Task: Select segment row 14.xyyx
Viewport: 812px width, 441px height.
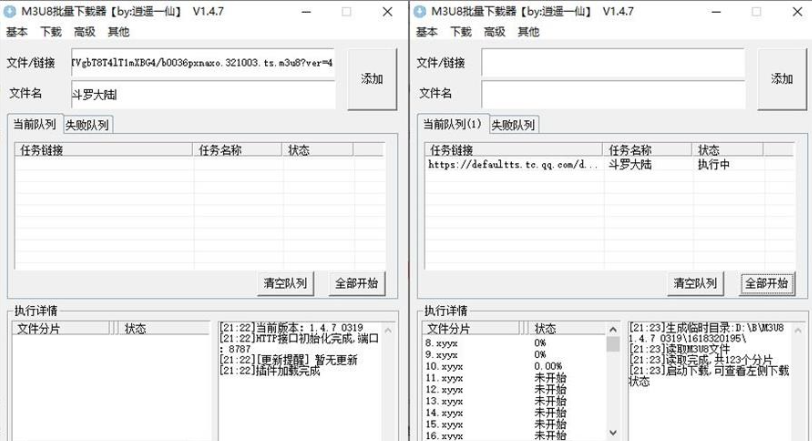Action: pyautogui.click(x=514, y=413)
